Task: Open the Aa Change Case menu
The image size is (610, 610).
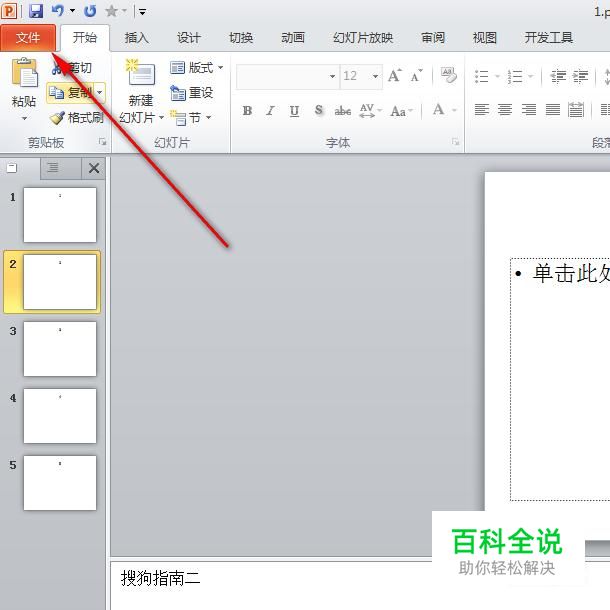Action: 401,111
